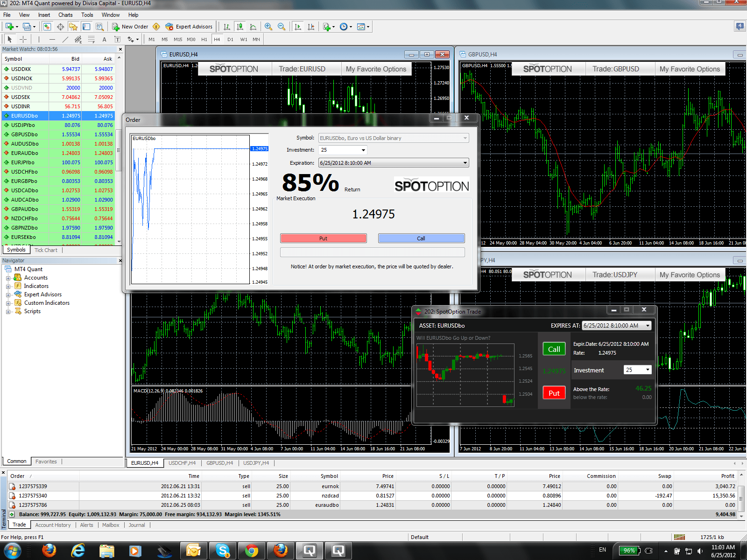Screen dimensions: 747x560
Task: Open the Charts menu
Action: click(65, 14)
